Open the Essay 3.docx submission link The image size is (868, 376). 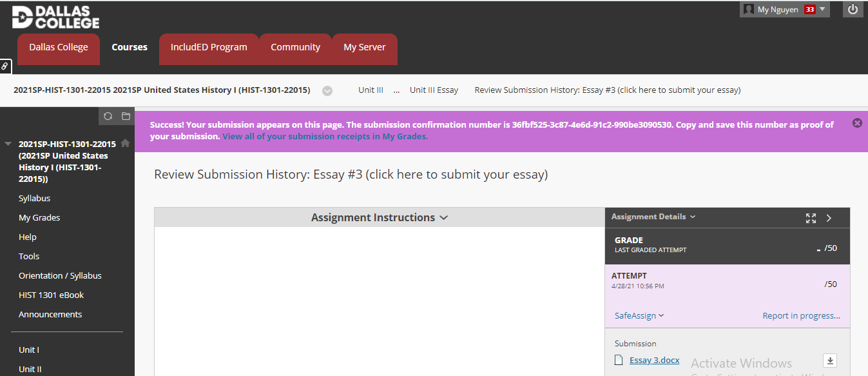pos(654,361)
